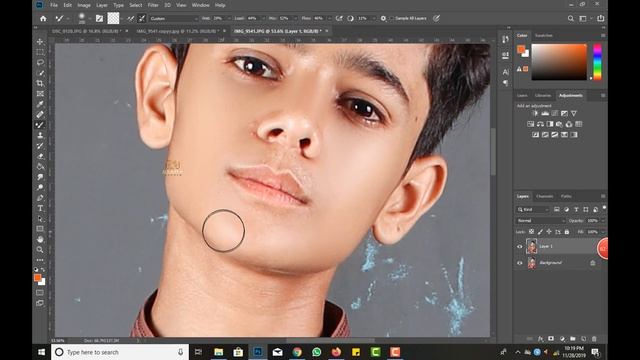Open the Window menu
Screen dimensions: 640x360
200,5
